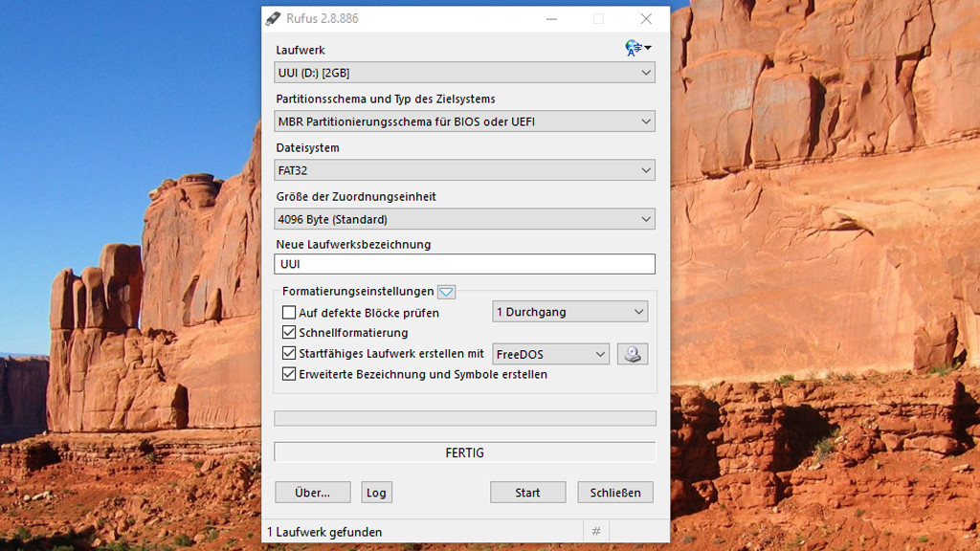Minimize the Rufus window
Viewport: 980px width, 551px height.
coord(551,19)
